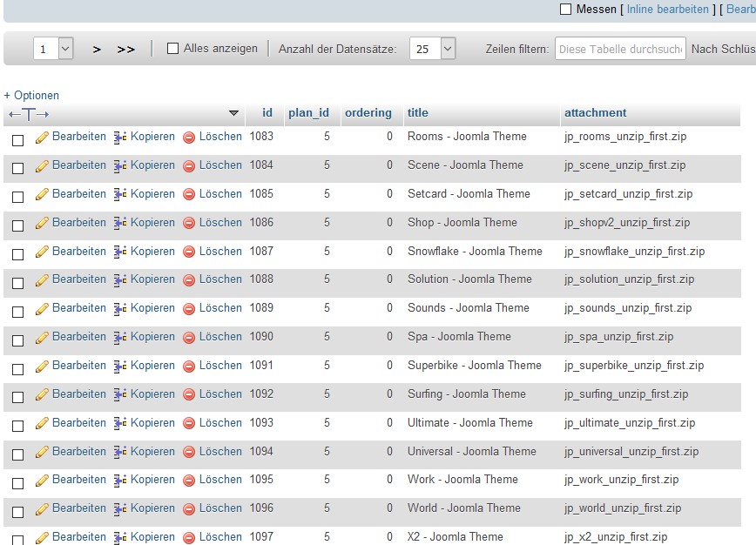Viewport: 756px width, 545px height.
Task: Click the copy icon in Ultimate row 1093
Action: pyautogui.click(x=120, y=424)
